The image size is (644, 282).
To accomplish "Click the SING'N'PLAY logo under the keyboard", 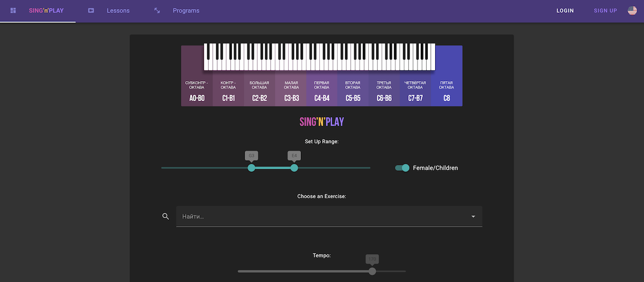I will (x=321, y=122).
